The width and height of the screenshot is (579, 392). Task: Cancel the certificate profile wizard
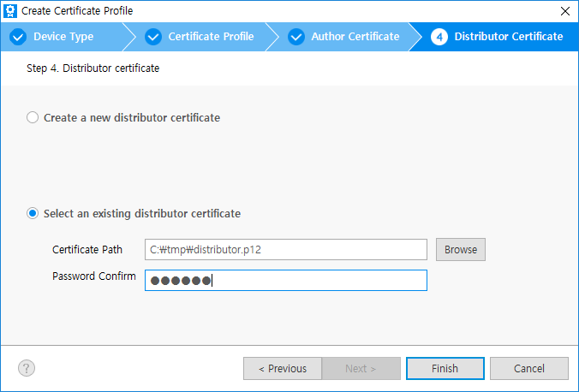[x=528, y=368]
